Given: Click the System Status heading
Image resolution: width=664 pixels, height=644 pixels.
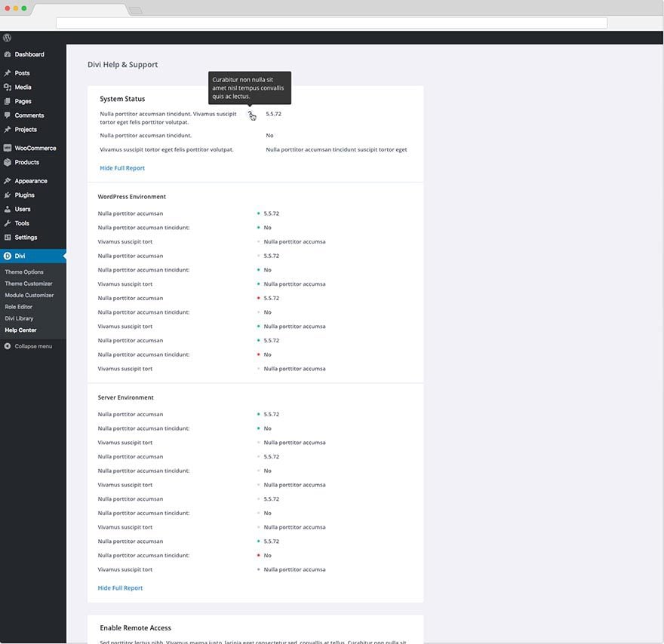Looking at the screenshot, I should click(122, 99).
